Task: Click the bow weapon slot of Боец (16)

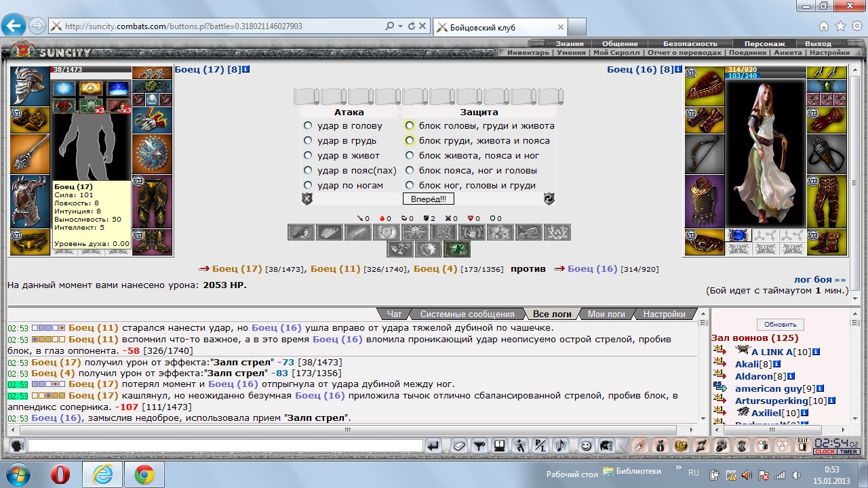Action: coord(705,154)
